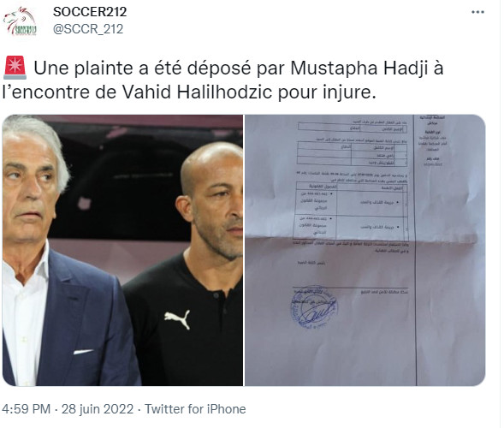Click the 28 juin 2022 date
Viewport: 504px width, 428px height.
point(98,409)
